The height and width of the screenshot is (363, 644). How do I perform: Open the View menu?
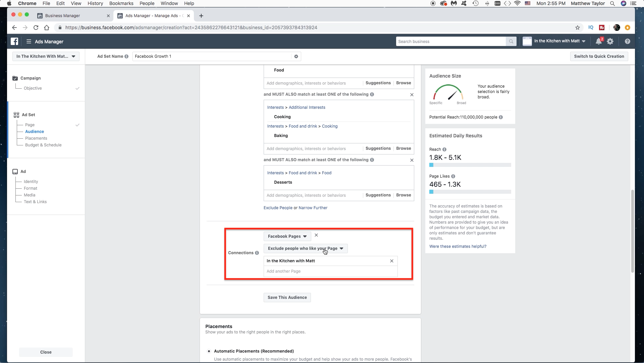point(76,3)
